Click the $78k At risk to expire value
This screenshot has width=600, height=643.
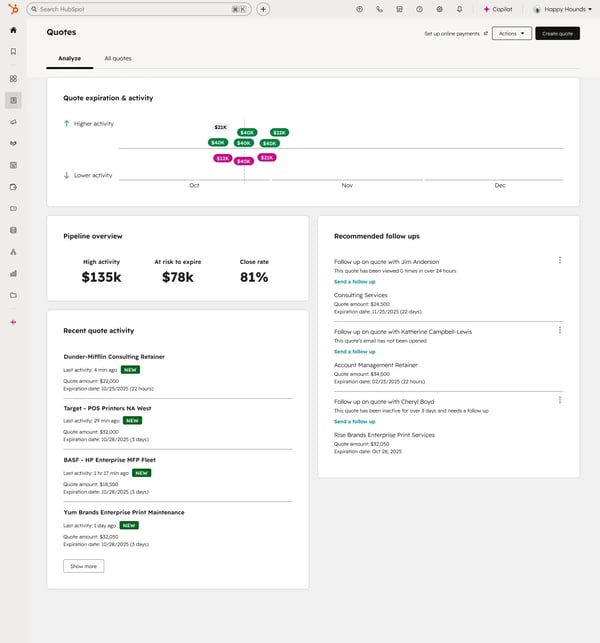178,278
